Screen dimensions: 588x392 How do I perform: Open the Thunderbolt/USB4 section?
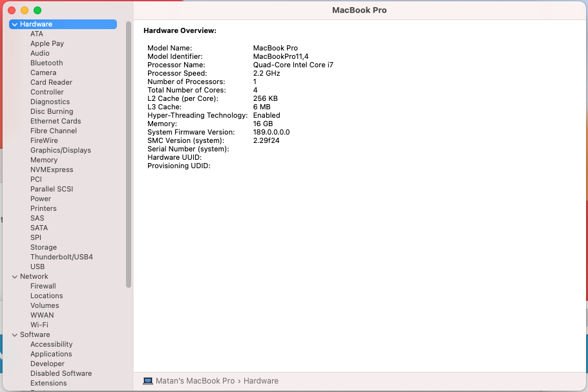[61, 257]
